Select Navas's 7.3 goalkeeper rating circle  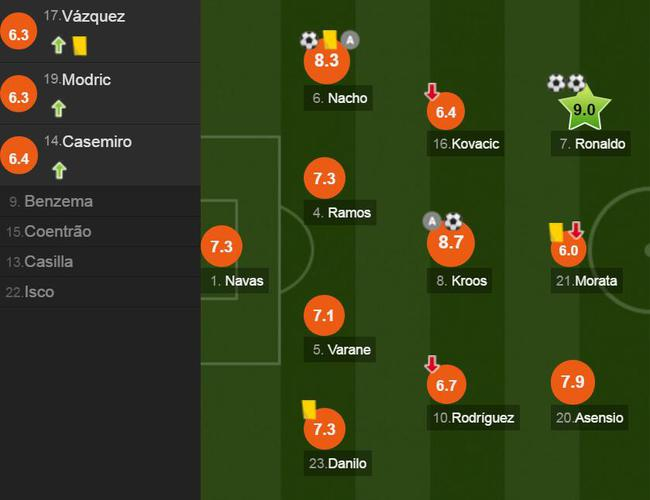pos(221,246)
